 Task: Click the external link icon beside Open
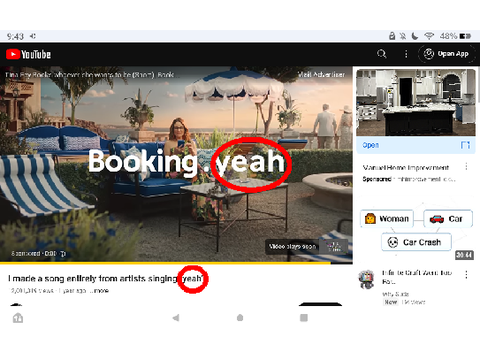(465, 145)
